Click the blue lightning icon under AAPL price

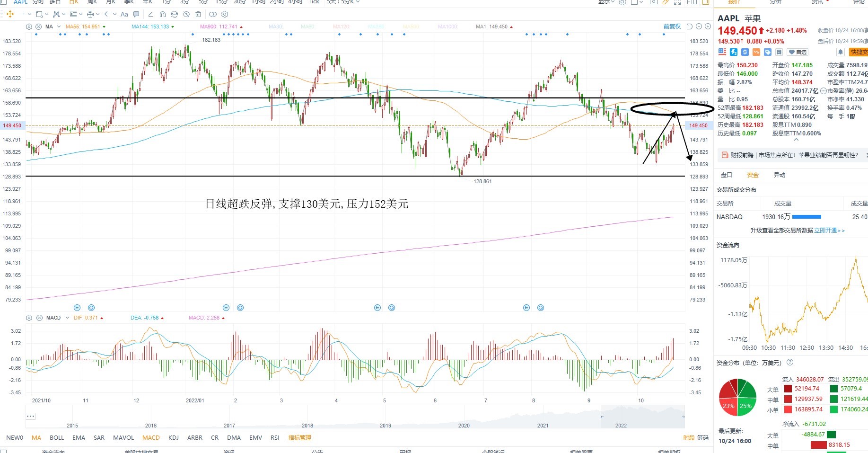click(734, 52)
